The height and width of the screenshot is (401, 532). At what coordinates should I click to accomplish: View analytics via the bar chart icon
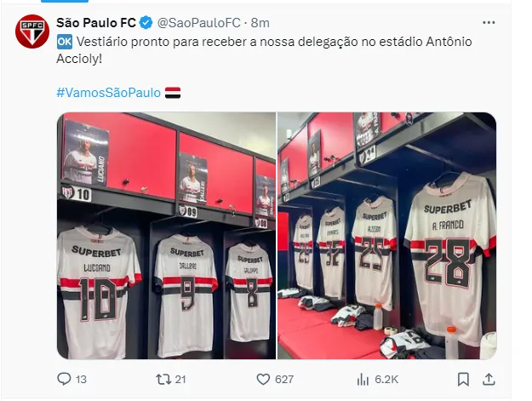coord(363,379)
